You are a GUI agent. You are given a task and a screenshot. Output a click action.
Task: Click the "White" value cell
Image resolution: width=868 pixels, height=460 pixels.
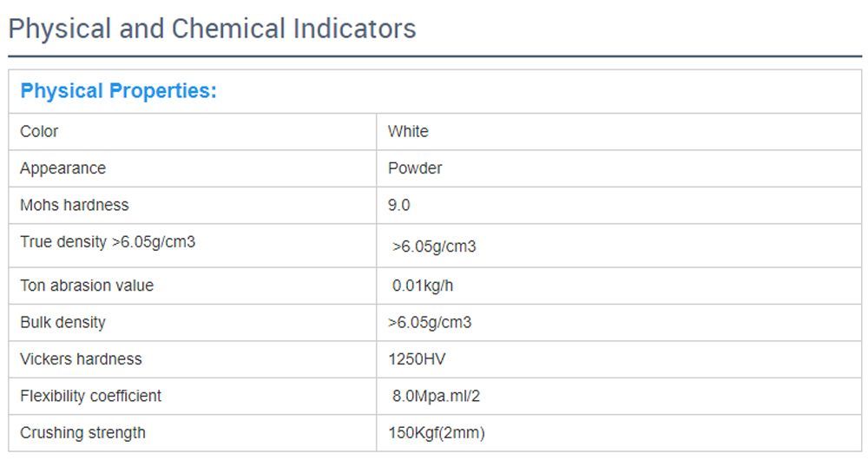tap(408, 132)
